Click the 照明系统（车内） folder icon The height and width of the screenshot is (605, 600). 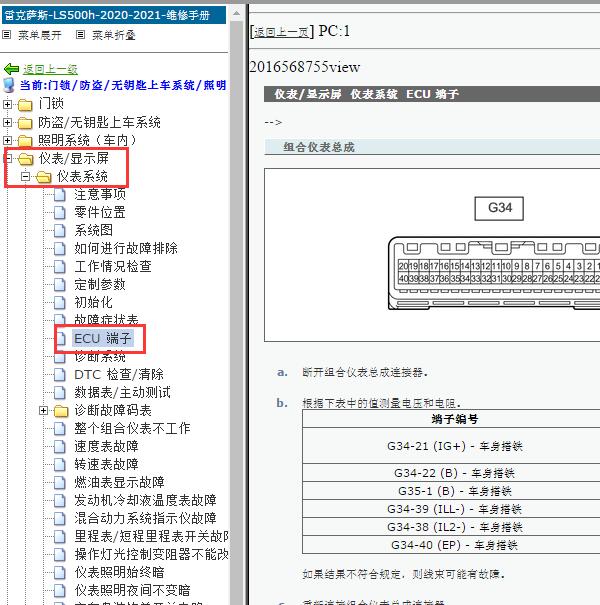click(25, 140)
